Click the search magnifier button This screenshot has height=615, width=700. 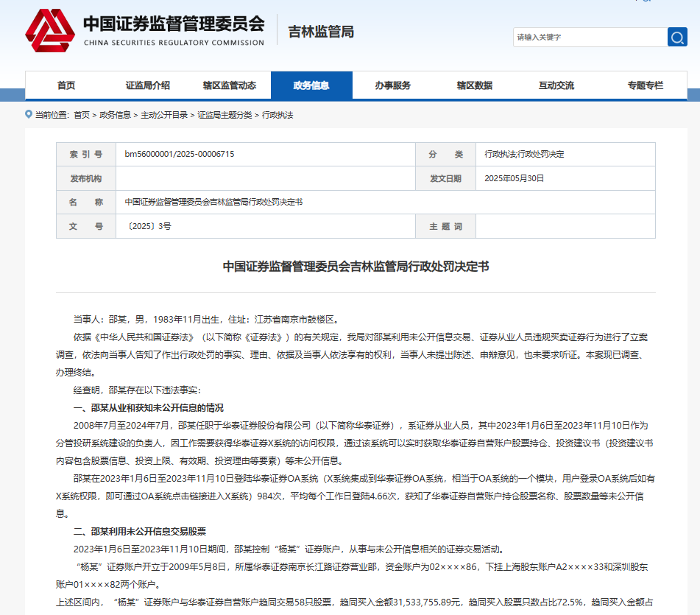(677, 37)
